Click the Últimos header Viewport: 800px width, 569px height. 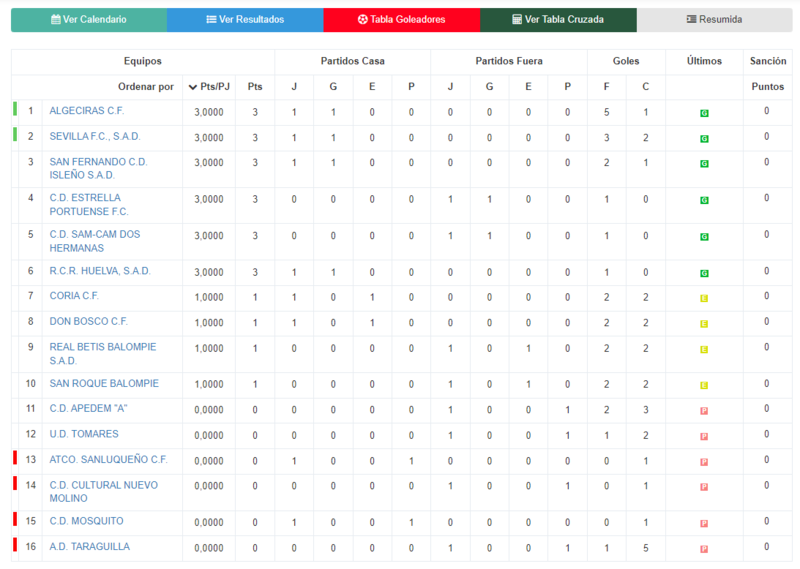click(704, 61)
